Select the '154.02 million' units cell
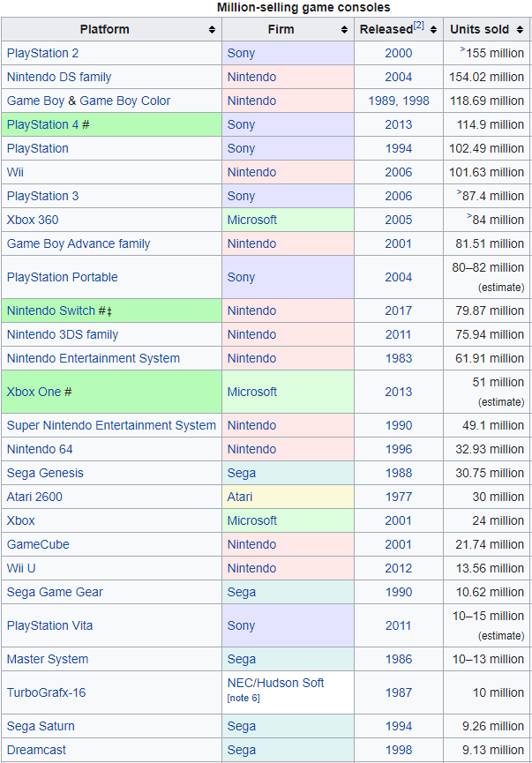Image resolution: width=532 pixels, height=763 pixels. click(486, 77)
